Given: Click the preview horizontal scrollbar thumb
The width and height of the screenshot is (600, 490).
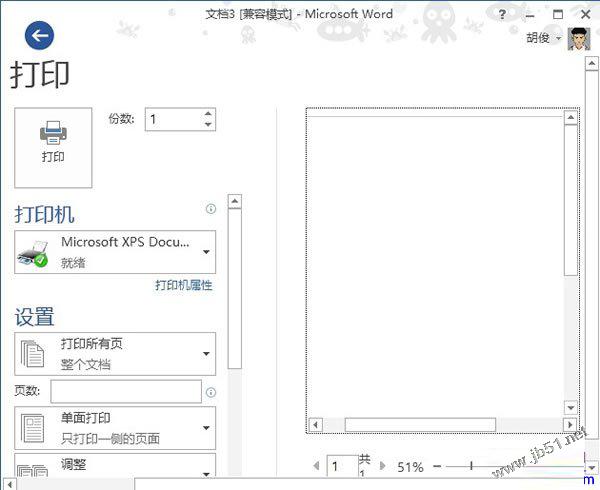Looking at the screenshot, I should pos(420,425).
